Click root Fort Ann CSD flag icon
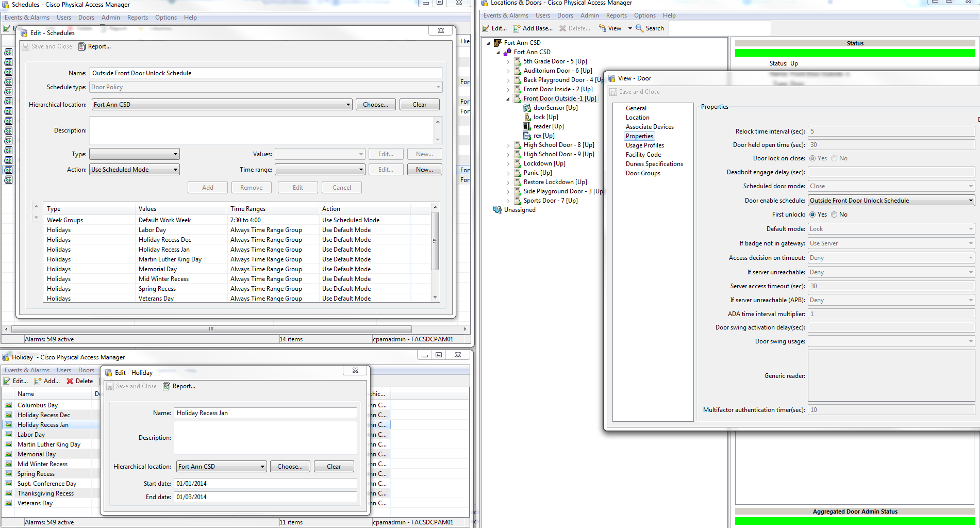This screenshot has height=528, width=980. click(497, 43)
